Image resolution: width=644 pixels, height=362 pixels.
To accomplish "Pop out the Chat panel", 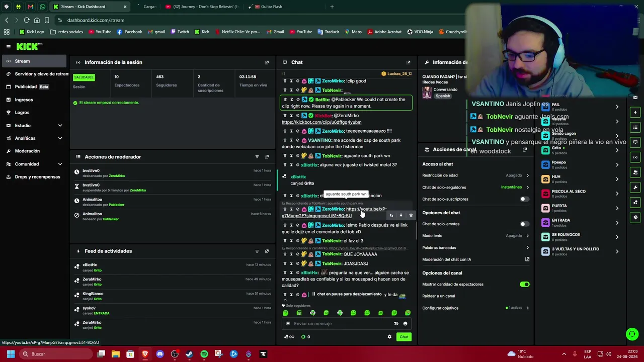I will pyautogui.click(x=408, y=62).
